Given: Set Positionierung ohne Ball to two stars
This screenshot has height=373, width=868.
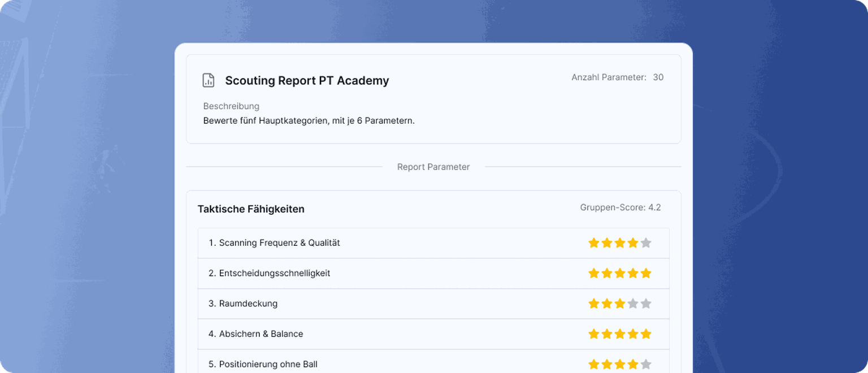Looking at the screenshot, I should [x=607, y=365].
